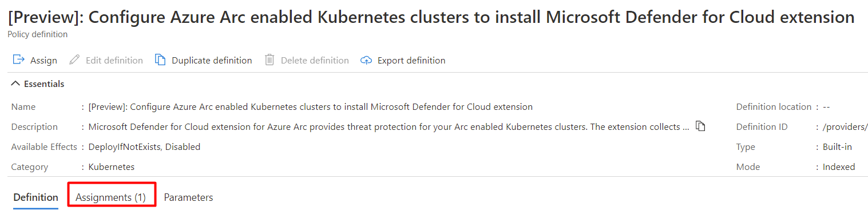Collapse the Essentials section chevron
868x214 pixels.
(x=15, y=84)
